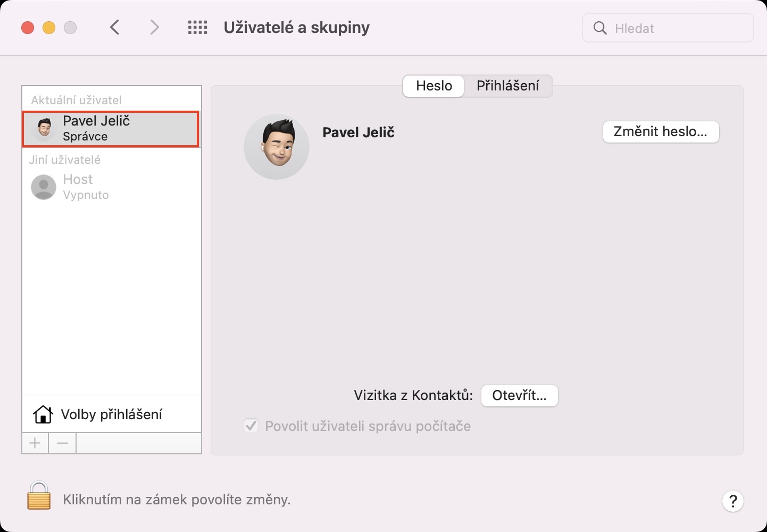Screen dimensions: 767x532
Task: Switch to the Přihlášení tab
Action: (507, 86)
